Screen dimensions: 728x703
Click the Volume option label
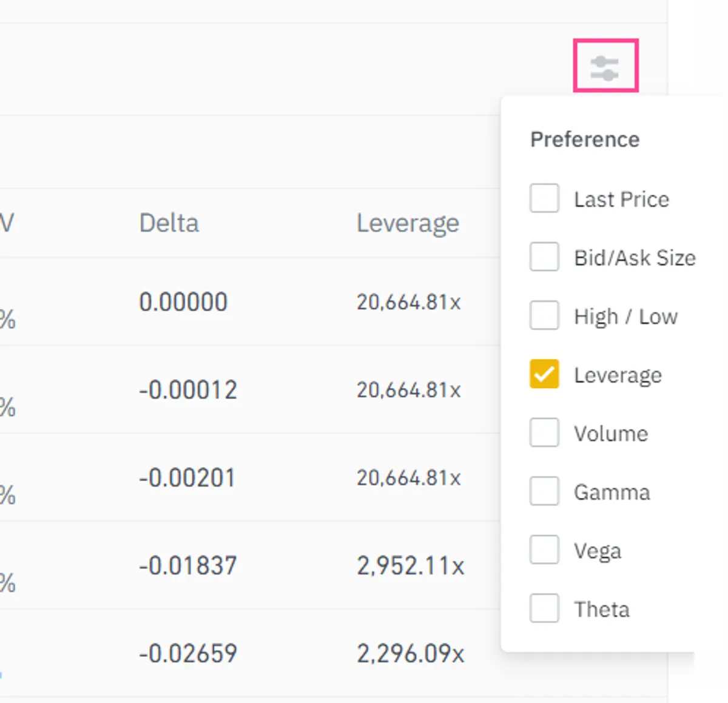(x=611, y=433)
